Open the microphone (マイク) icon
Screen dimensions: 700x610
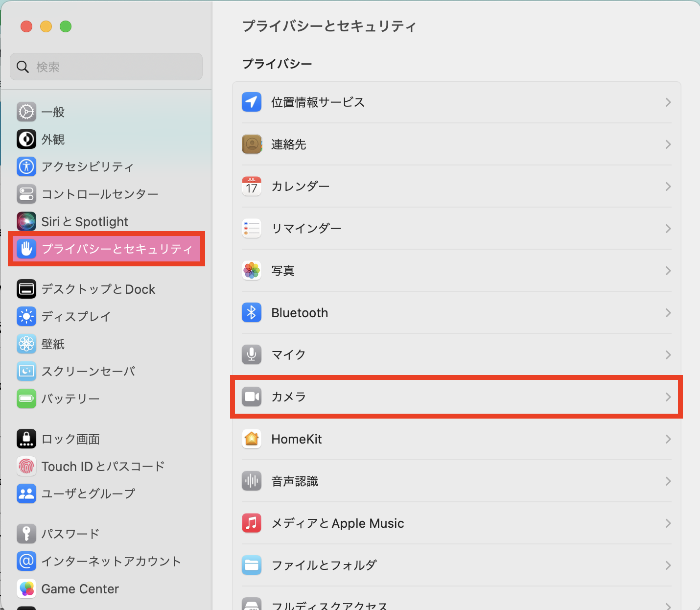pyautogui.click(x=252, y=355)
